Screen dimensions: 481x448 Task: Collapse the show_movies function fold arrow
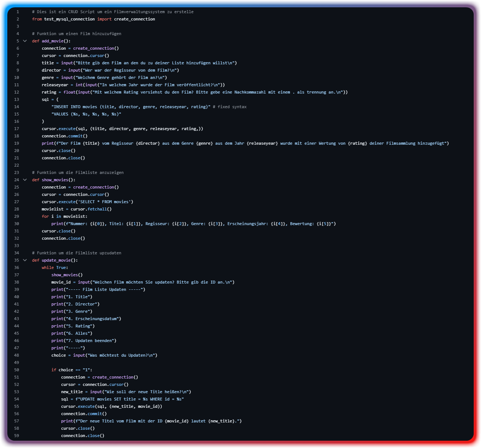point(25,180)
